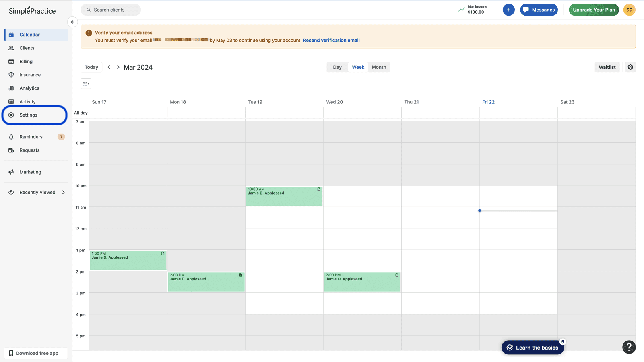644x362 pixels.
Task: Select the Clients icon in the sidebar
Action: click(x=11, y=48)
